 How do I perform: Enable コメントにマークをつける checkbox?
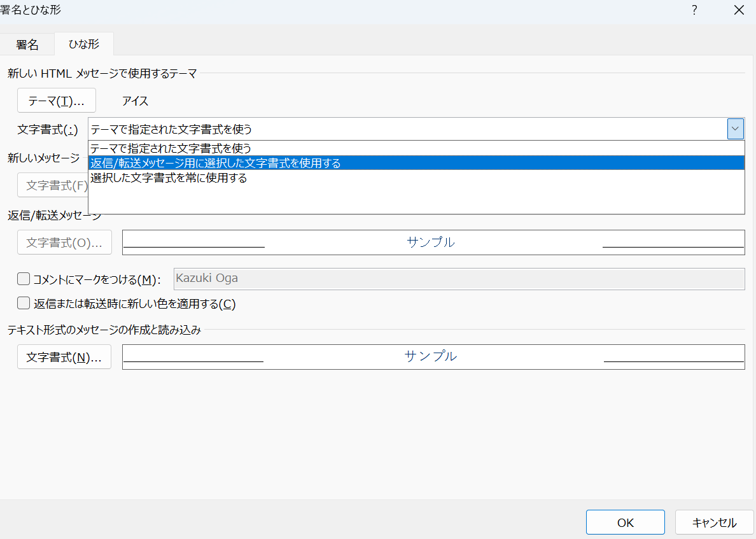click(x=24, y=279)
